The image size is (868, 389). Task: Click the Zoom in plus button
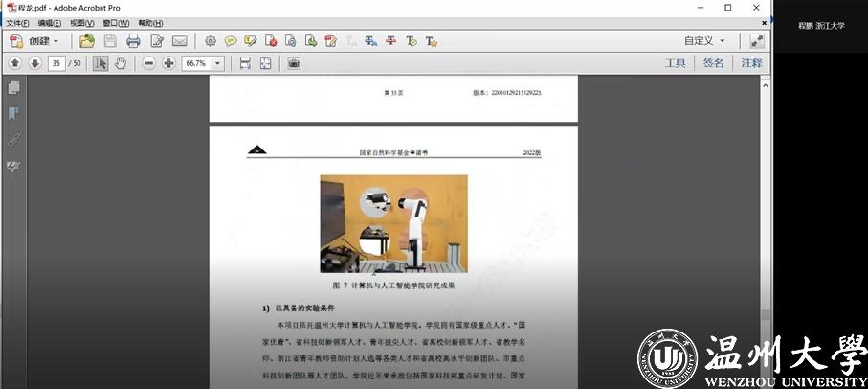point(168,63)
